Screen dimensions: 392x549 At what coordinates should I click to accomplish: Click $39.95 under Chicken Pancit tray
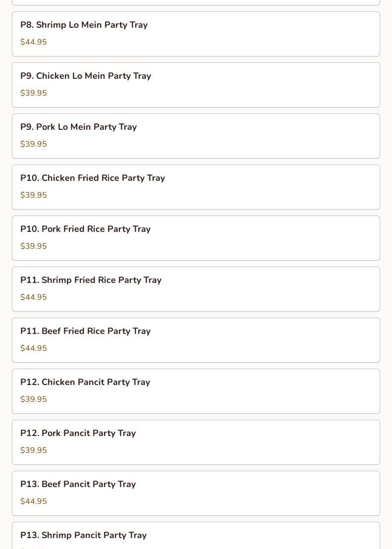click(34, 399)
